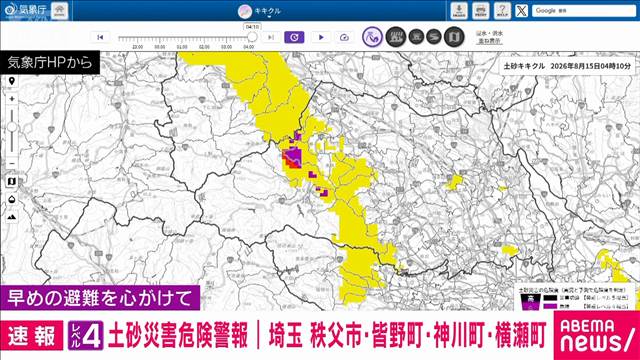Click the 浸水・洪水 overlay display link
640x360 pixels.
click(490, 37)
